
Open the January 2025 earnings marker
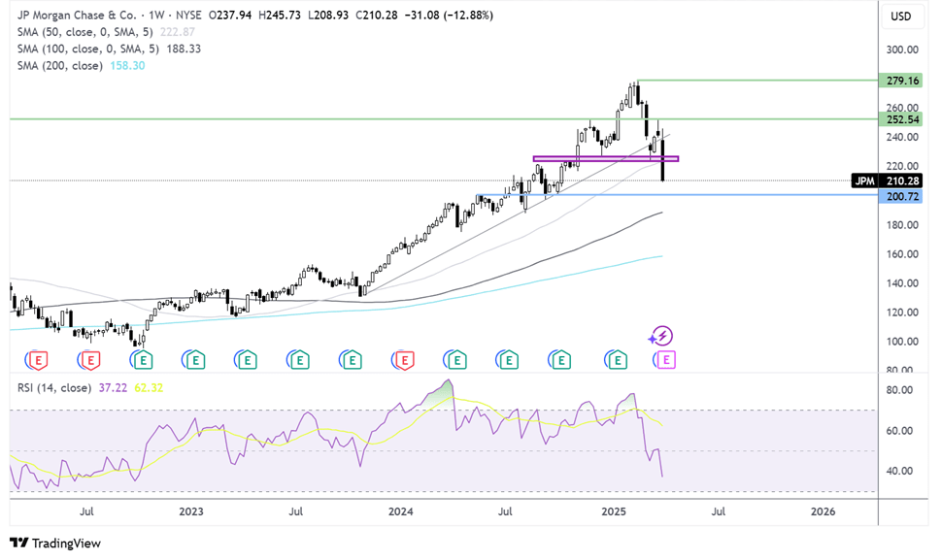coord(617,360)
